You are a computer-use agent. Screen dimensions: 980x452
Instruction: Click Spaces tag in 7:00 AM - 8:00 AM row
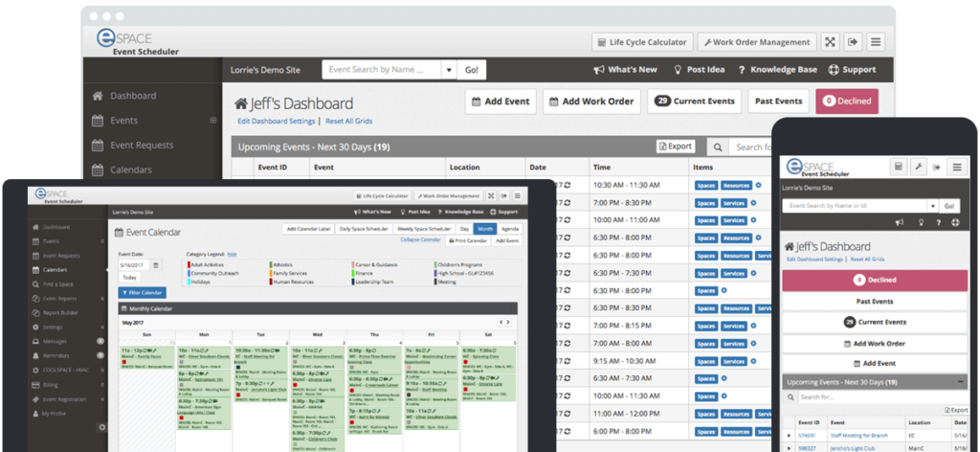coord(706,343)
